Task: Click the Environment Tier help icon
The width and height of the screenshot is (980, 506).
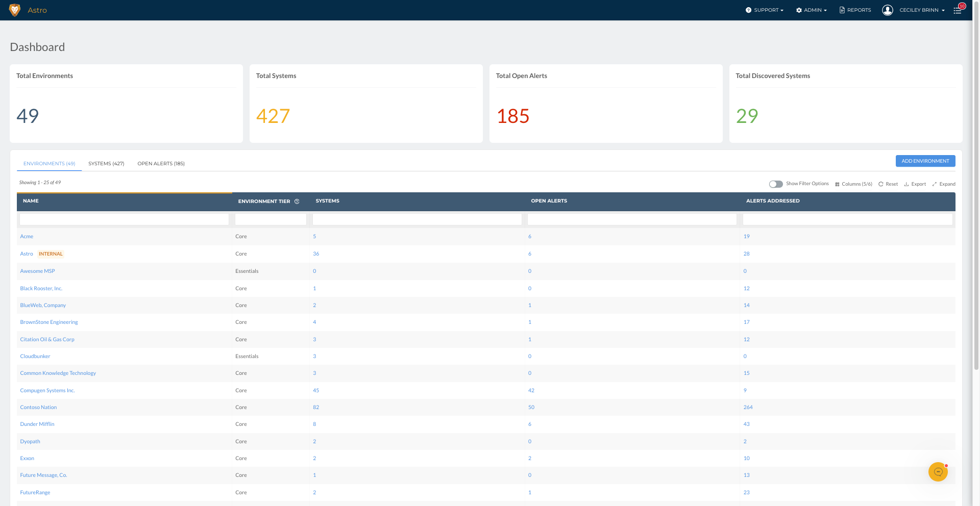Action: pyautogui.click(x=297, y=201)
